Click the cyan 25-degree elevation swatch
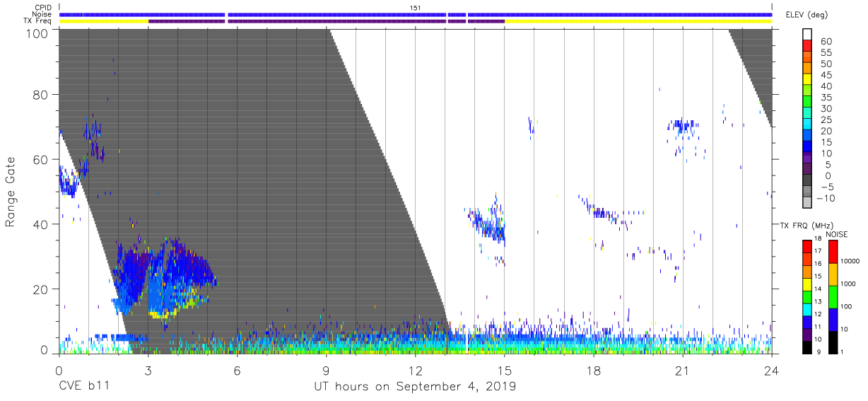Viewport: 868px width, 401px height. pyautogui.click(x=808, y=123)
